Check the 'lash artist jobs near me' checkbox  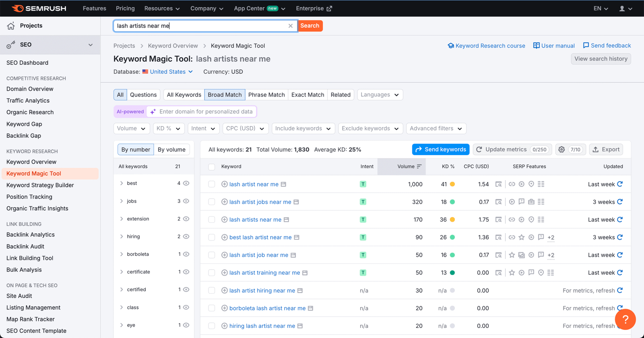tap(212, 202)
